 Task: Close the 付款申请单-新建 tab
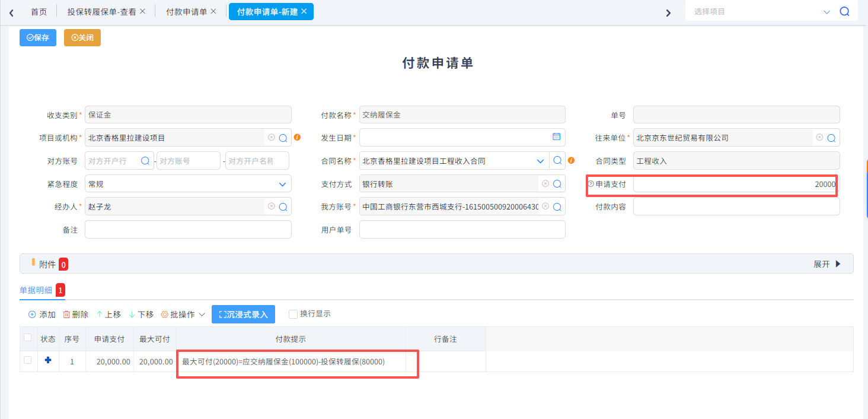304,11
